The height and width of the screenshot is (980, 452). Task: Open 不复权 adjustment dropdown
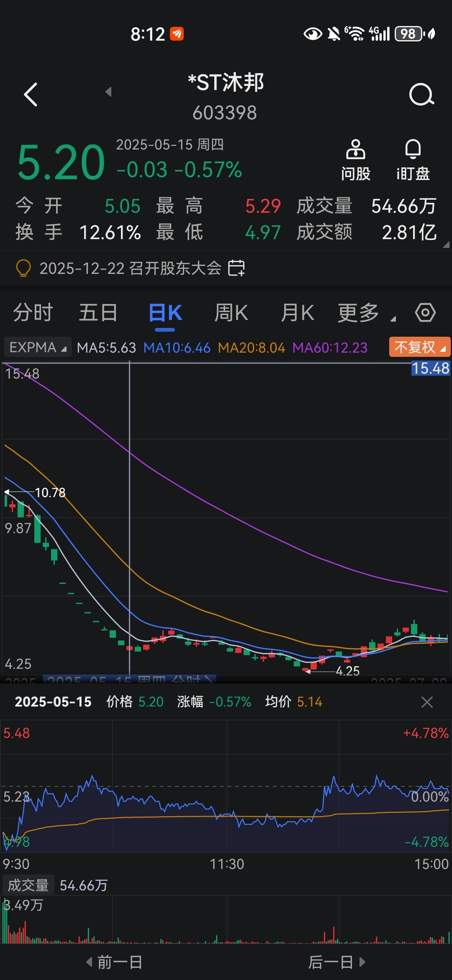420,347
